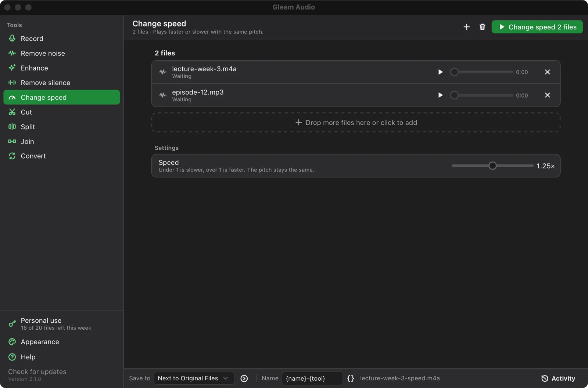Image resolution: width=588 pixels, height=388 pixels.
Task: Remove lecture-week-3.m4a from the list
Action: pyautogui.click(x=547, y=72)
